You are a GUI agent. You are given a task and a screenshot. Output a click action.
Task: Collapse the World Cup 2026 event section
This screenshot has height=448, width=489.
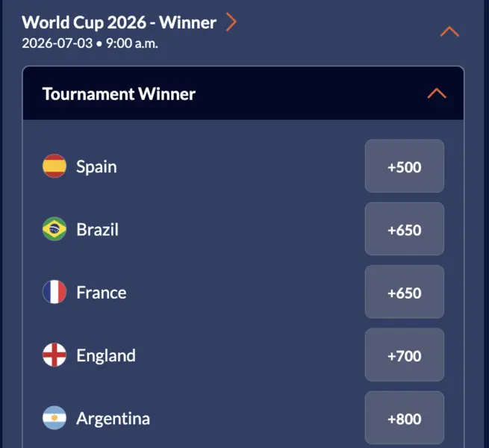[x=449, y=31]
